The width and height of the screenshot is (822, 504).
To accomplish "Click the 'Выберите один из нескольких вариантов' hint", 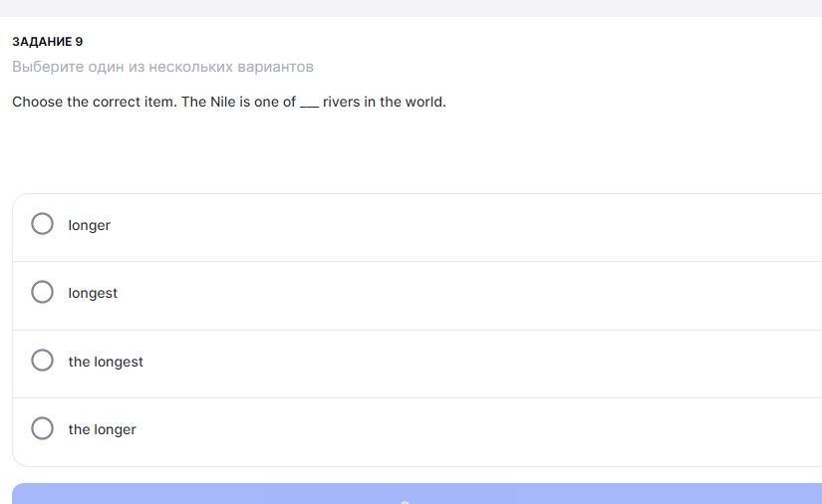I will pos(162,67).
